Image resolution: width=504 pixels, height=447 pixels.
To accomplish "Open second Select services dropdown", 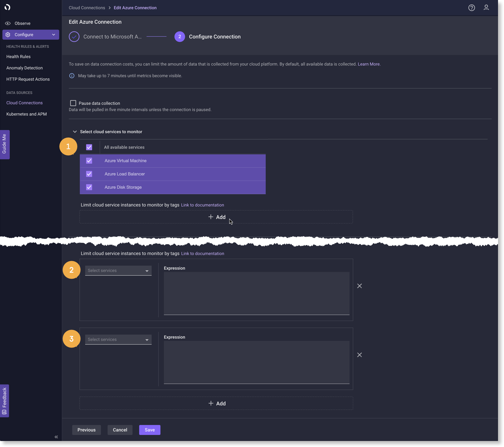I will [118, 340].
